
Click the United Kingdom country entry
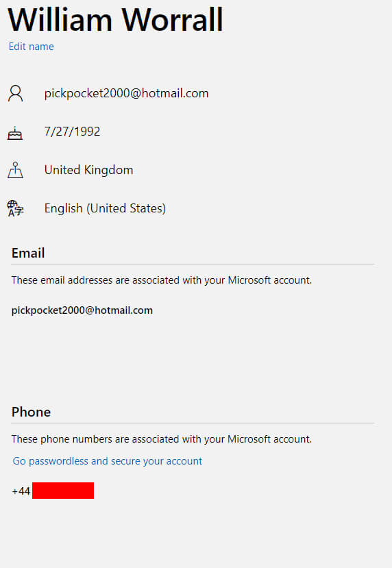tap(89, 170)
